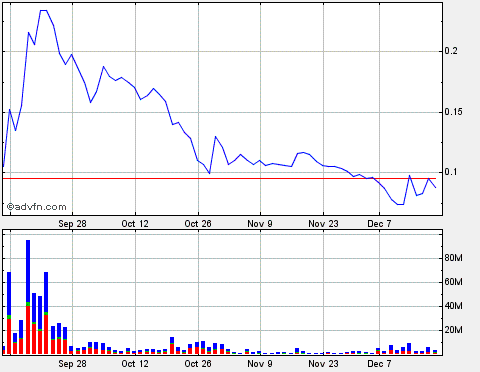
Task: Click the Dec 7 label under price chart
Action: [379, 224]
